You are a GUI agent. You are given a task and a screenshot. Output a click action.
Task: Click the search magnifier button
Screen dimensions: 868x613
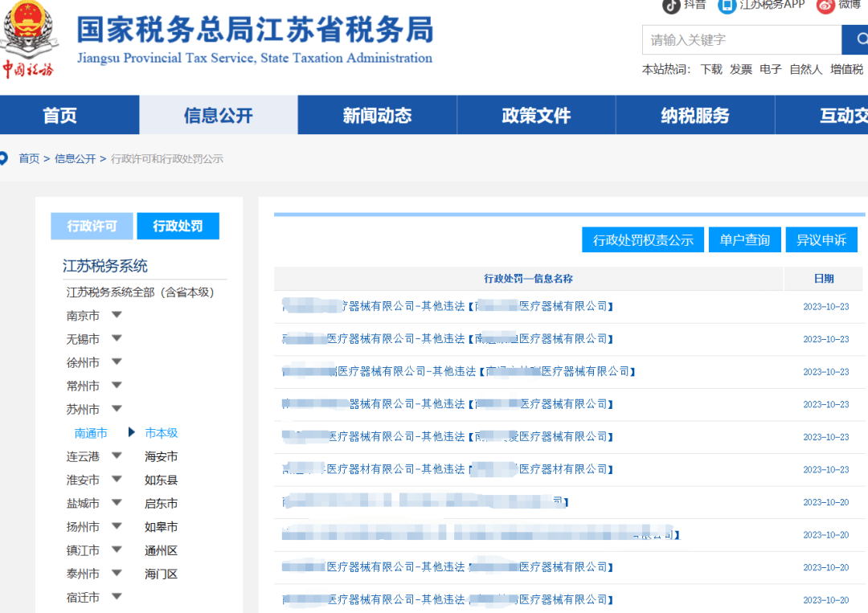(857, 40)
